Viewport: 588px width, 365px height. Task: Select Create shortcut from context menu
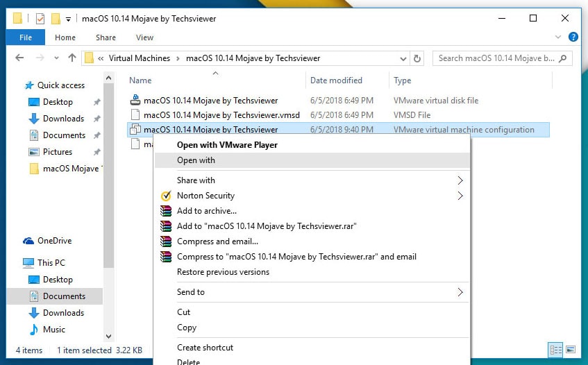pyautogui.click(x=205, y=347)
